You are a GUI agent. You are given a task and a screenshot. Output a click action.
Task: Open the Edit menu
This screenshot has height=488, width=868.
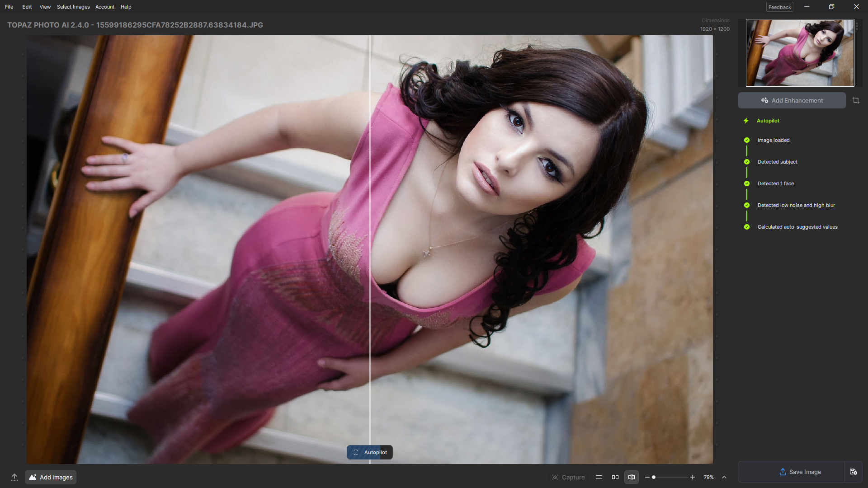click(27, 7)
